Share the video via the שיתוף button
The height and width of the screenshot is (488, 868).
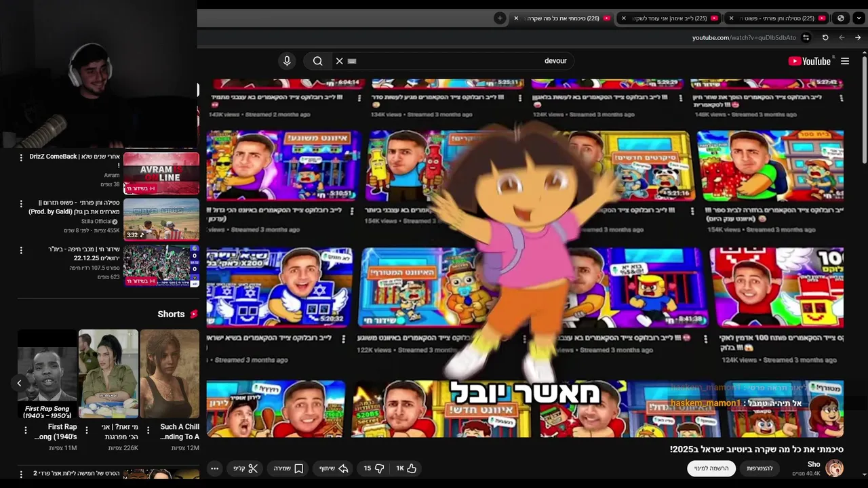click(334, 468)
